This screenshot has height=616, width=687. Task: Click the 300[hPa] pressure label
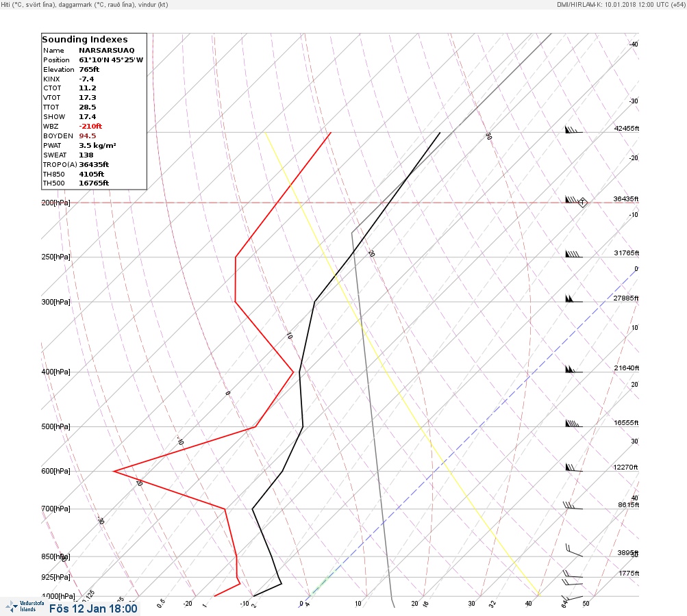coord(55,302)
